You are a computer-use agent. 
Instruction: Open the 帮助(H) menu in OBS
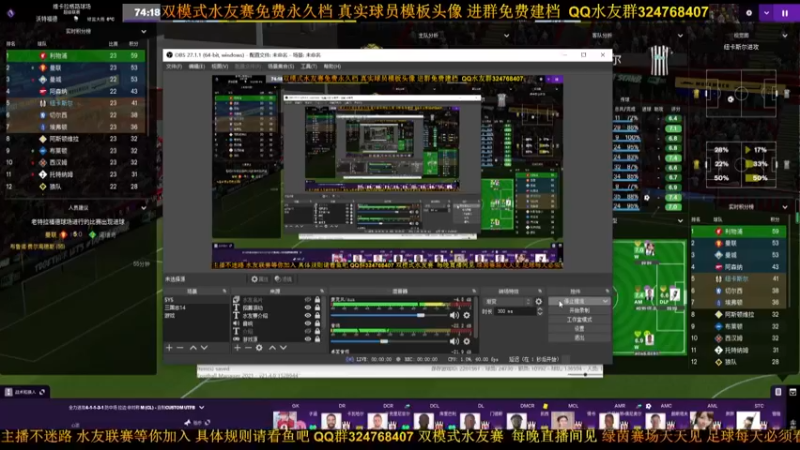pos(332,66)
